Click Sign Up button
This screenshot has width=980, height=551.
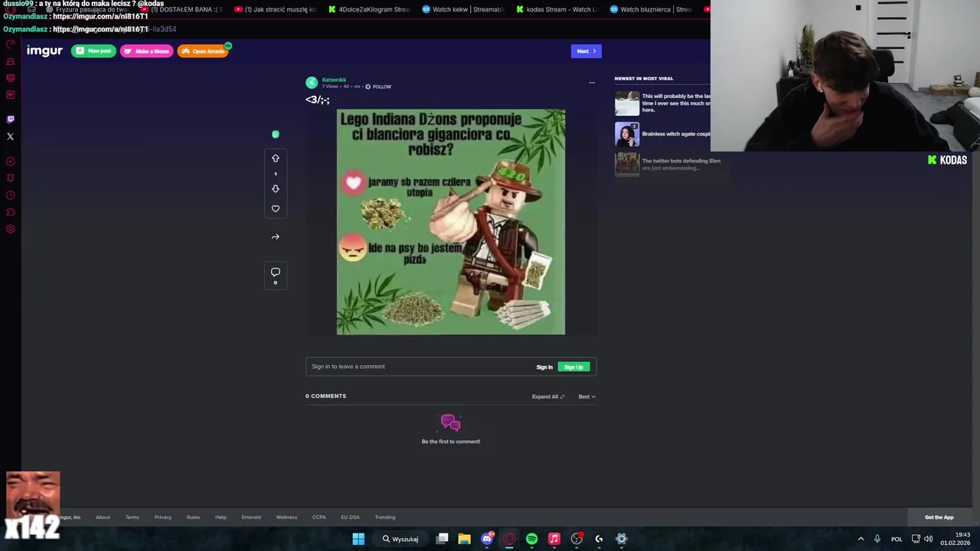tap(573, 367)
